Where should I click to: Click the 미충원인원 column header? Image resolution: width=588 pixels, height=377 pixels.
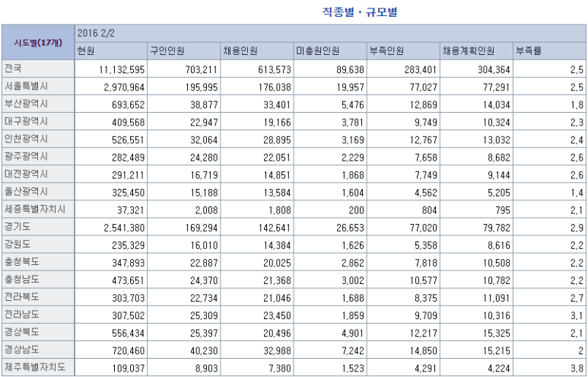coord(318,51)
